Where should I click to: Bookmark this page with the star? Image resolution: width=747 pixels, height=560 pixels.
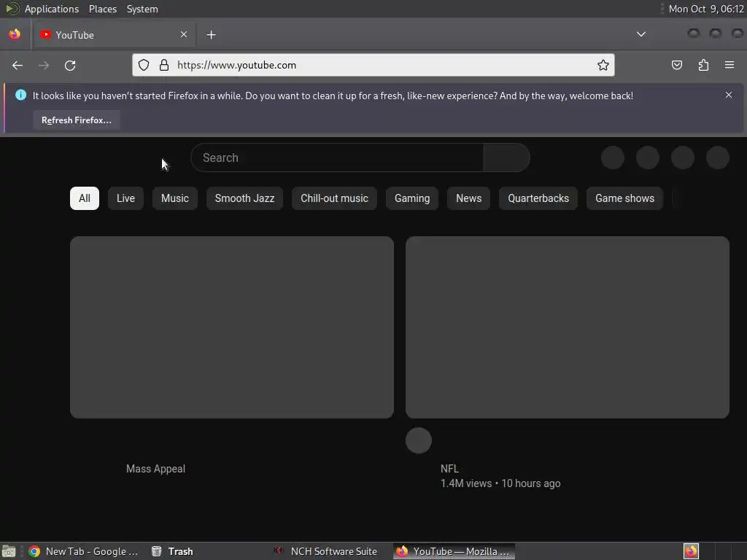[x=603, y=65]
